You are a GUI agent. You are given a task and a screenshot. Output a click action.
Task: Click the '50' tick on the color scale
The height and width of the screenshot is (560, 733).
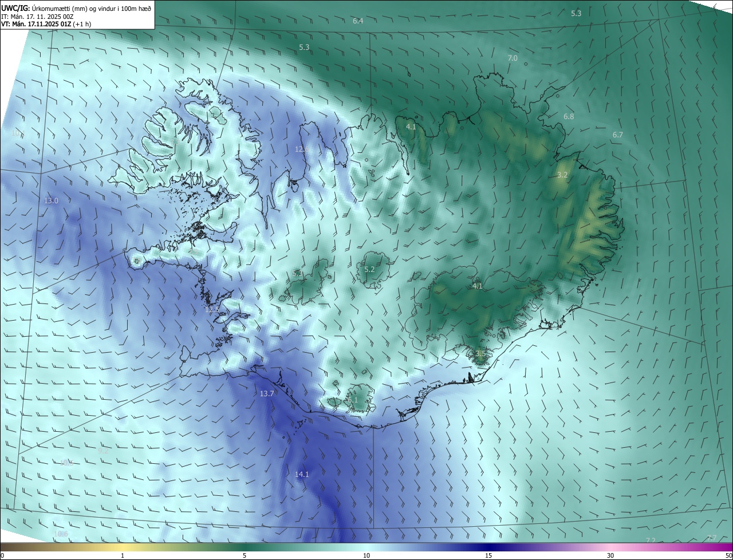coord(728,555)
